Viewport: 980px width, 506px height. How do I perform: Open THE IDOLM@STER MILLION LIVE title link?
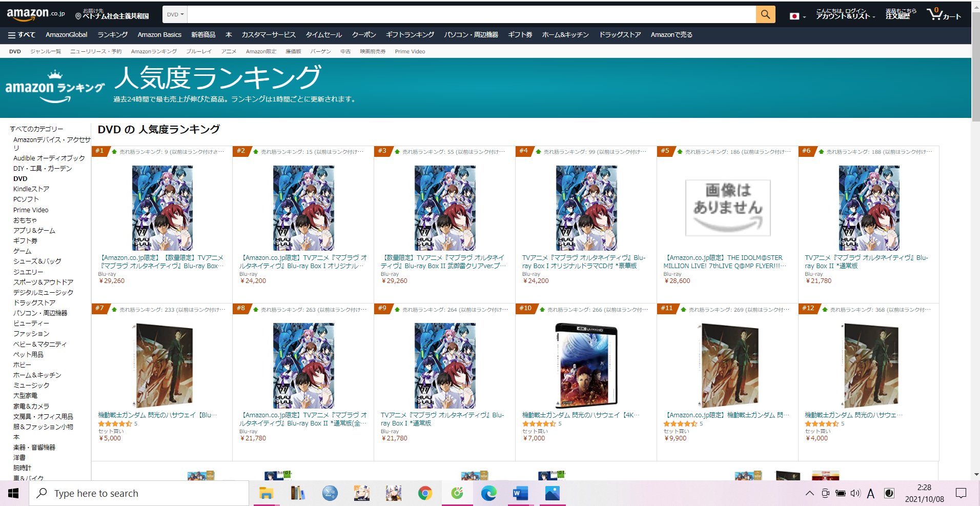725,261
